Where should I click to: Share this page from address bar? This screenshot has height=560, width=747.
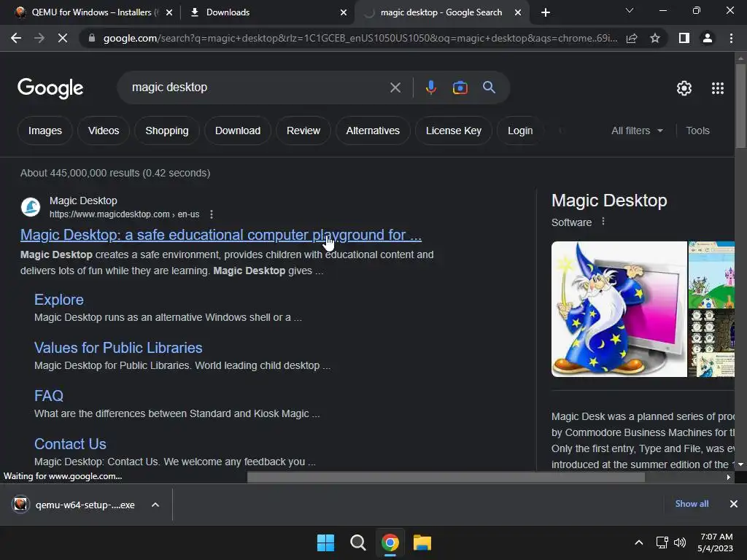[x=632, y=38]
